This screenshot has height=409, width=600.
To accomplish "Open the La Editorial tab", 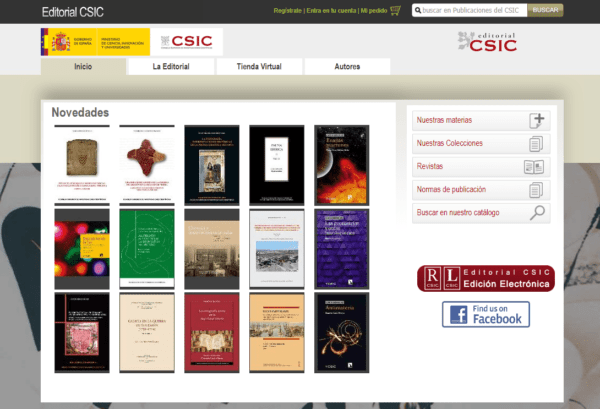I will click(x=171, y=67).
